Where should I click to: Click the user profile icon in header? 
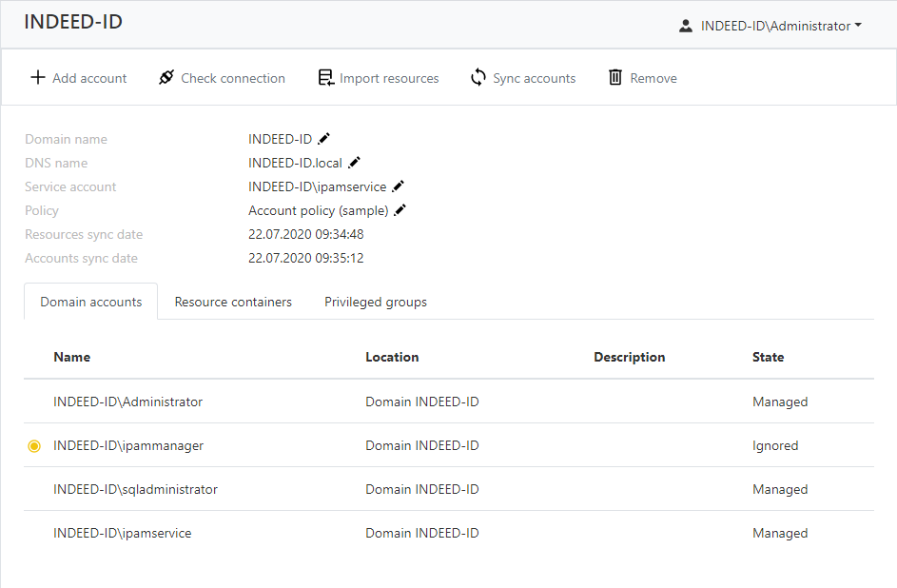tap(685, 27)
